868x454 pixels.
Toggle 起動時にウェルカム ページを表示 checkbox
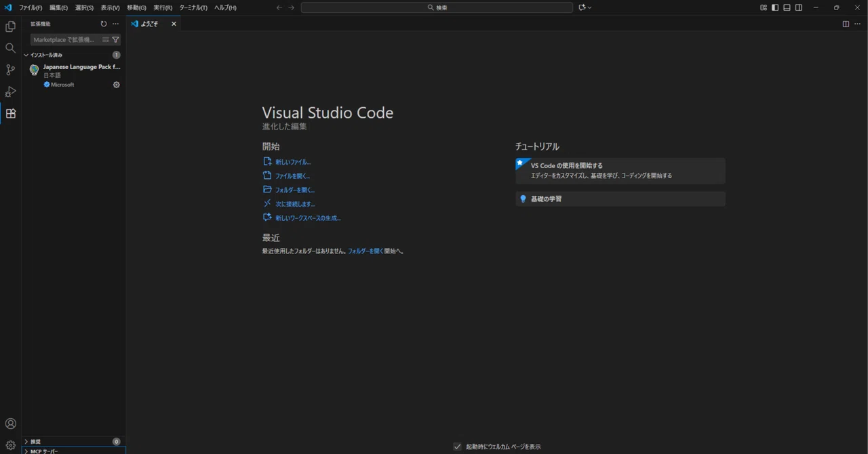[457, 447]
